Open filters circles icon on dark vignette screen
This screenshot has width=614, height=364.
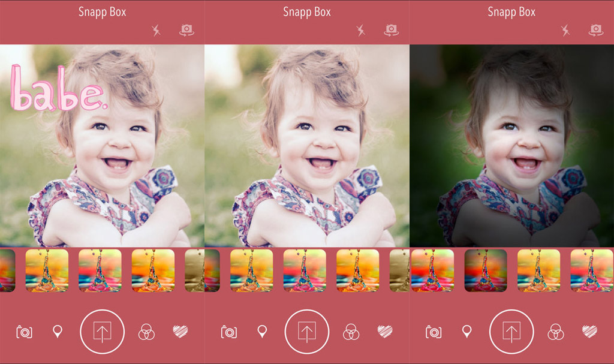coord(556,332)
